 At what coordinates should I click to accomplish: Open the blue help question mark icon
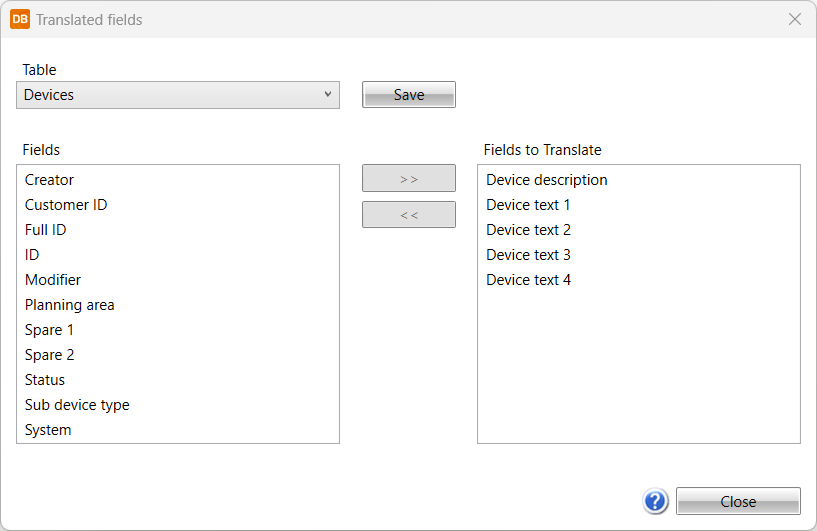click(x=655, y=501)
